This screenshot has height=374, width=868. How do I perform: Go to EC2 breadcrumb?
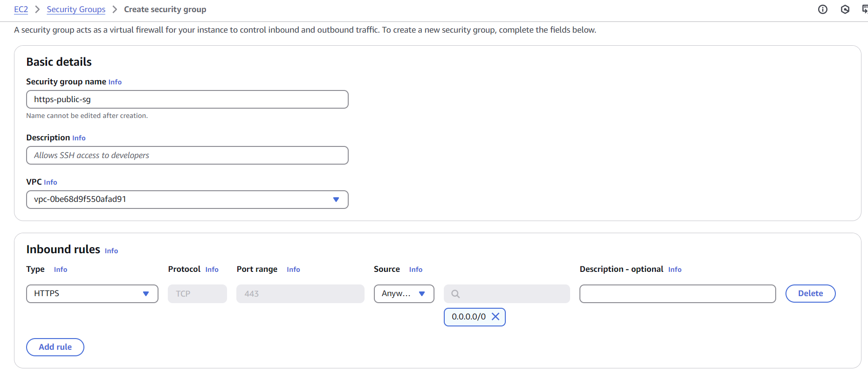[21, 9]
